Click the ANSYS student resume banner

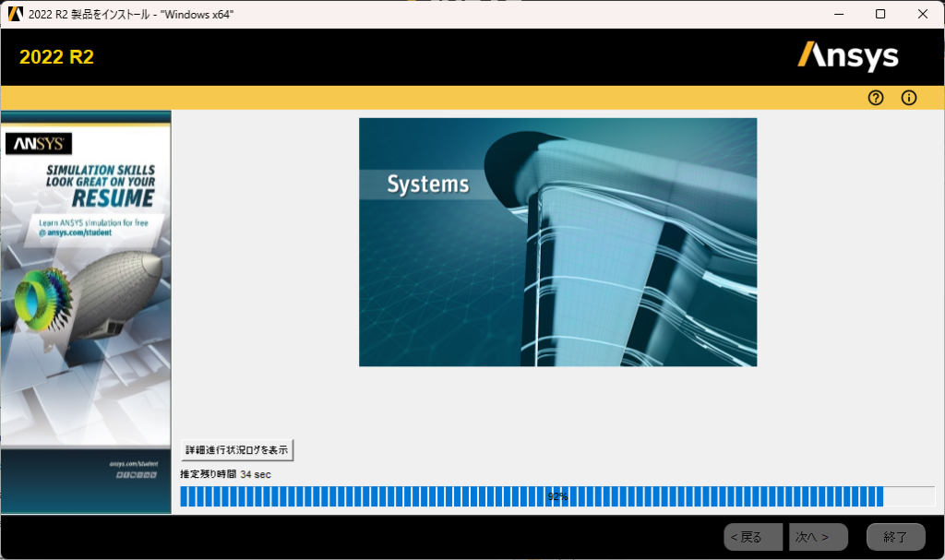pos(86,312)
